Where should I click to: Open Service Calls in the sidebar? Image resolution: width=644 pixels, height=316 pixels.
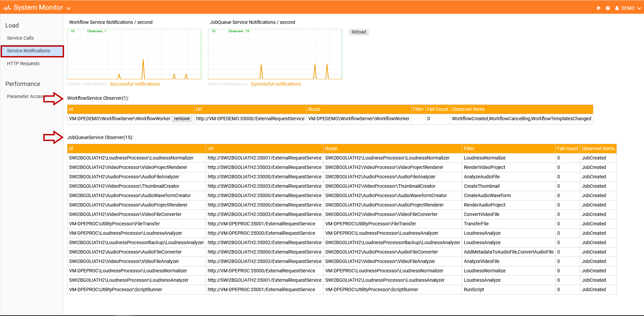20,38
